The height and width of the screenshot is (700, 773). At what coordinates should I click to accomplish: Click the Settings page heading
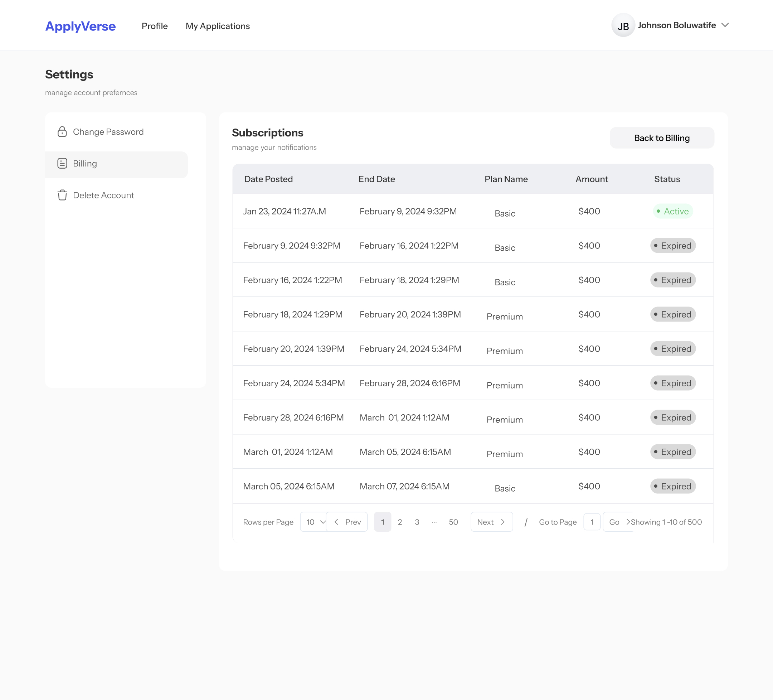[69, 74]
